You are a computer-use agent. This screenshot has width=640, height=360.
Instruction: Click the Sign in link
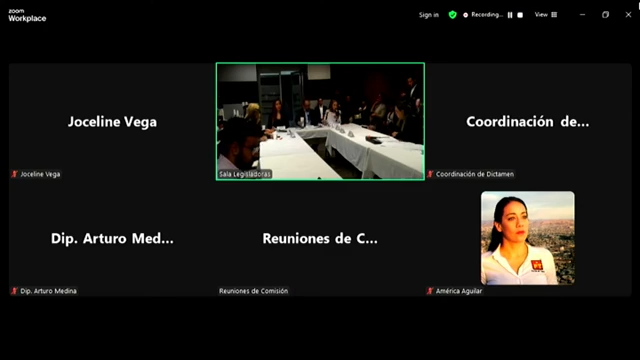tap(429, 15)
